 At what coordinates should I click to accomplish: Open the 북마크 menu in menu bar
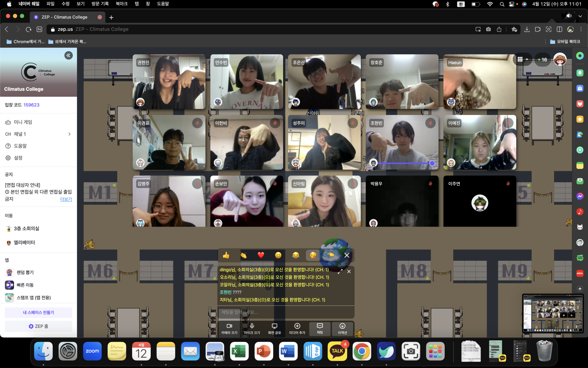pos(122,4)
